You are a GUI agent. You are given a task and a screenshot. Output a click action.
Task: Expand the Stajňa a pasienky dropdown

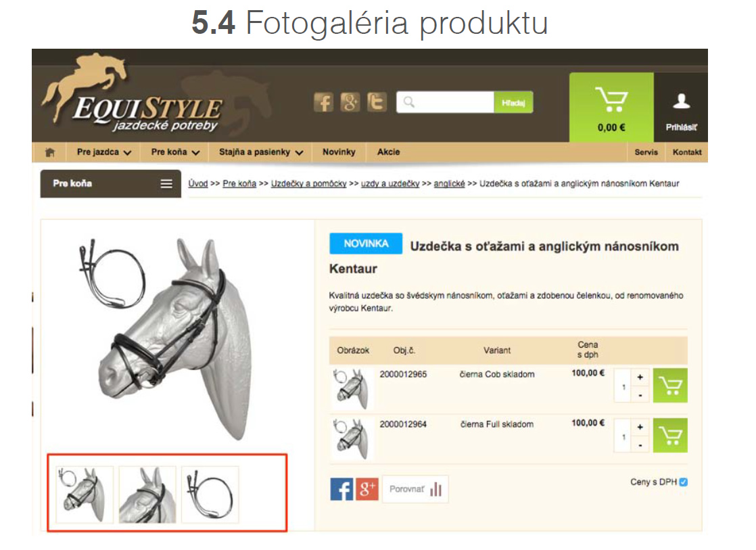(x=261, y=152)
